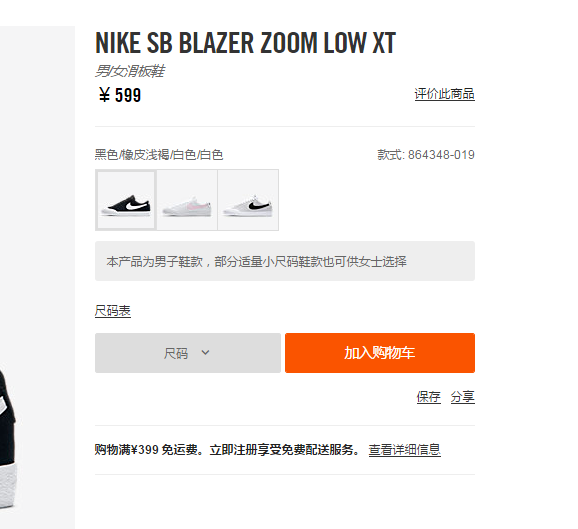Open the 尺码表 size chart link
Screen dimensions: 578x529
(x=113, y=311)
